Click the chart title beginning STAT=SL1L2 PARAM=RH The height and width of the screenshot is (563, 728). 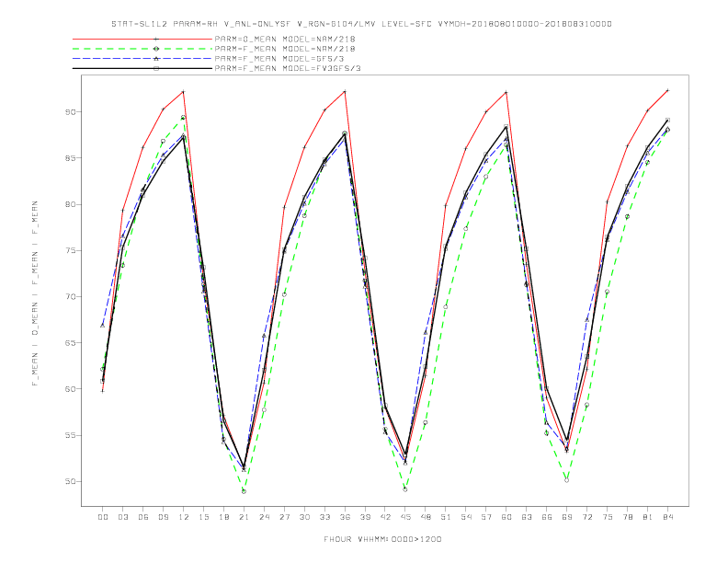click(361, 24)
